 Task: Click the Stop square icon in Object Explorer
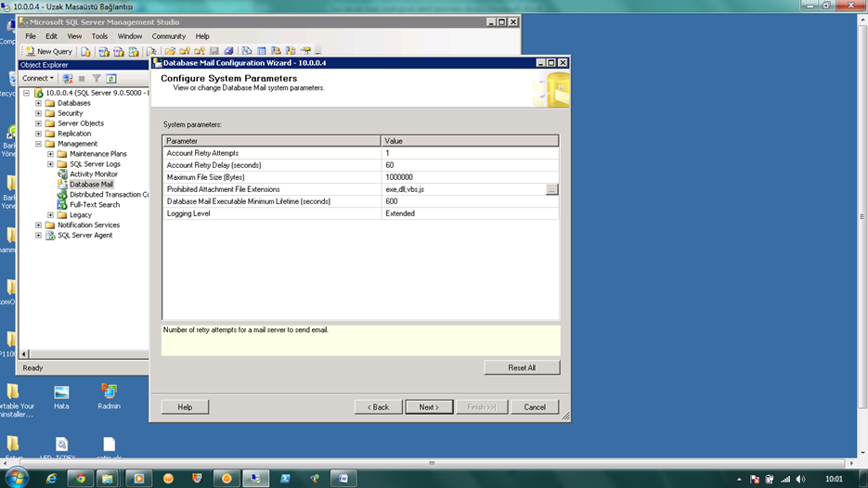coord(82,79)
